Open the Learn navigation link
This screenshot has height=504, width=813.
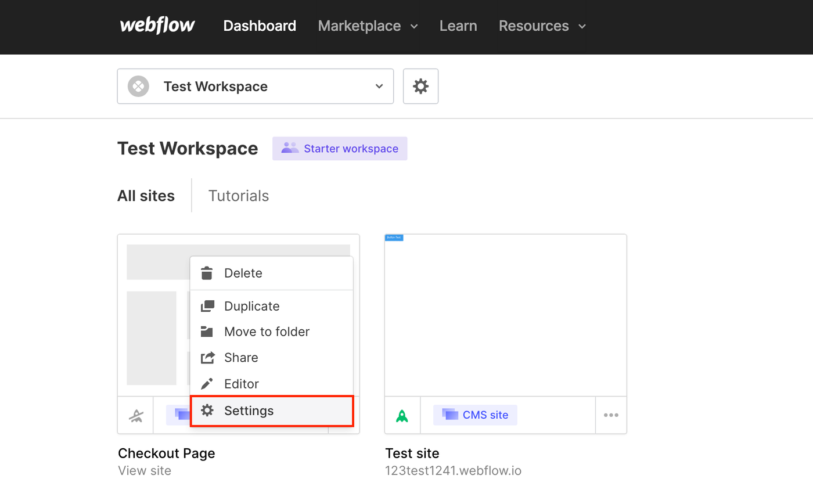point(458,26)
